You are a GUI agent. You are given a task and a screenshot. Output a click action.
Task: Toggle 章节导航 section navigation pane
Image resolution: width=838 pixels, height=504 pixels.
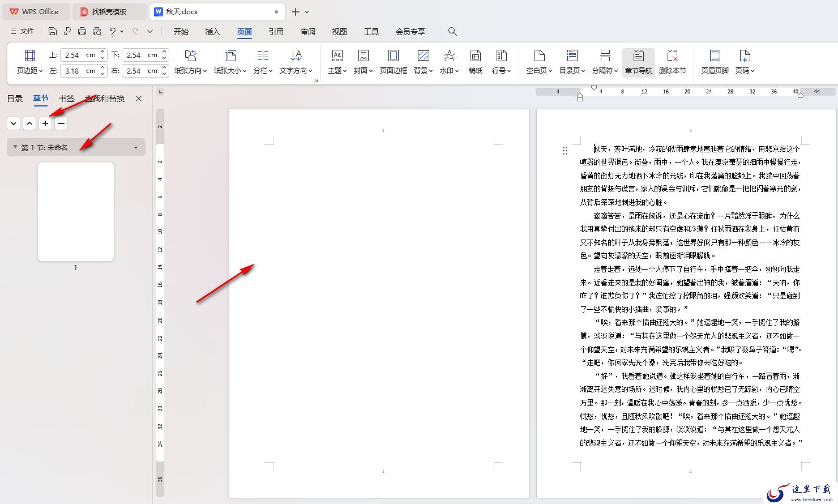(x=638, y=62)
